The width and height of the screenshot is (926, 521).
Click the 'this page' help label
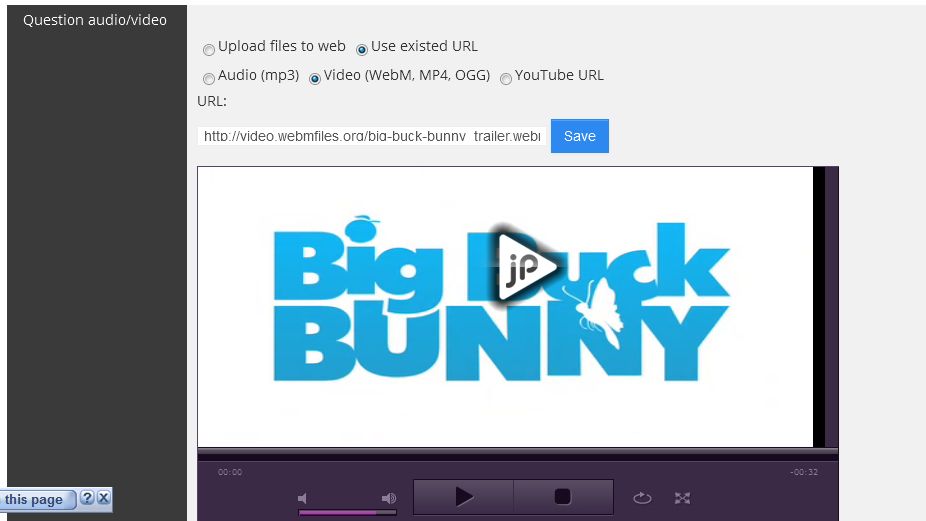pyautogui.click(x=34, y=500)
